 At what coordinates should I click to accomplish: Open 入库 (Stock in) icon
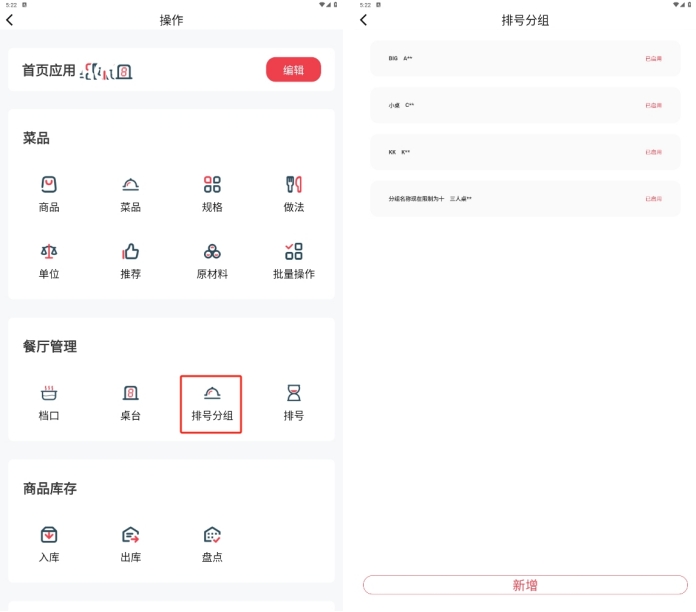tap(49, 535)
